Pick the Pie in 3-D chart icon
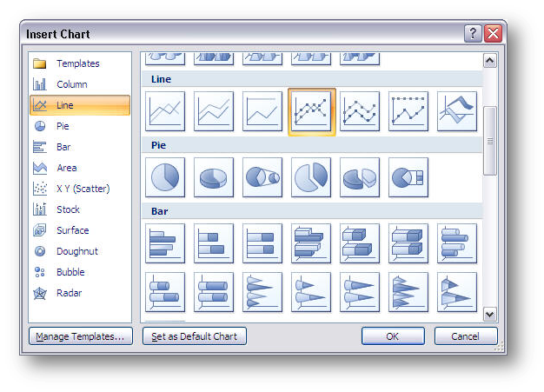Screen dimensions: 544x392 click(214, 177)
